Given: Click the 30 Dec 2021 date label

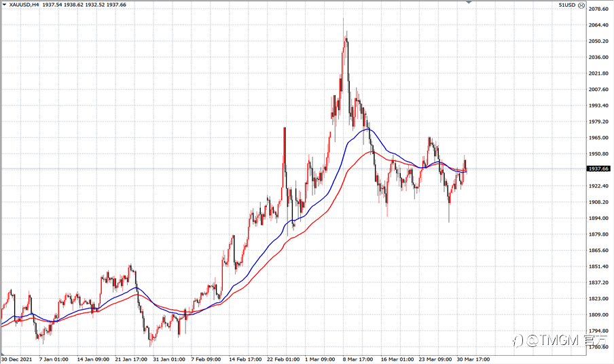Looking at the screenshot, I should 17,359.
